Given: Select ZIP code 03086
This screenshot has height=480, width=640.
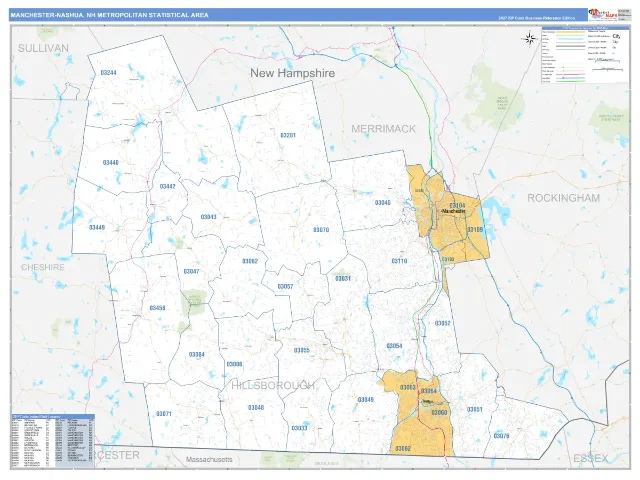Looking at the screenshot, I should (234, 364).
